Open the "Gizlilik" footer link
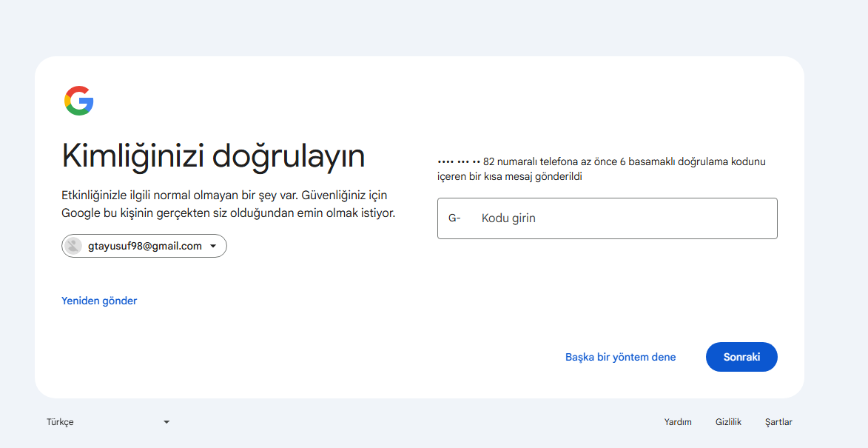Screen dimensions: 868x448 [x=728, y=422]
